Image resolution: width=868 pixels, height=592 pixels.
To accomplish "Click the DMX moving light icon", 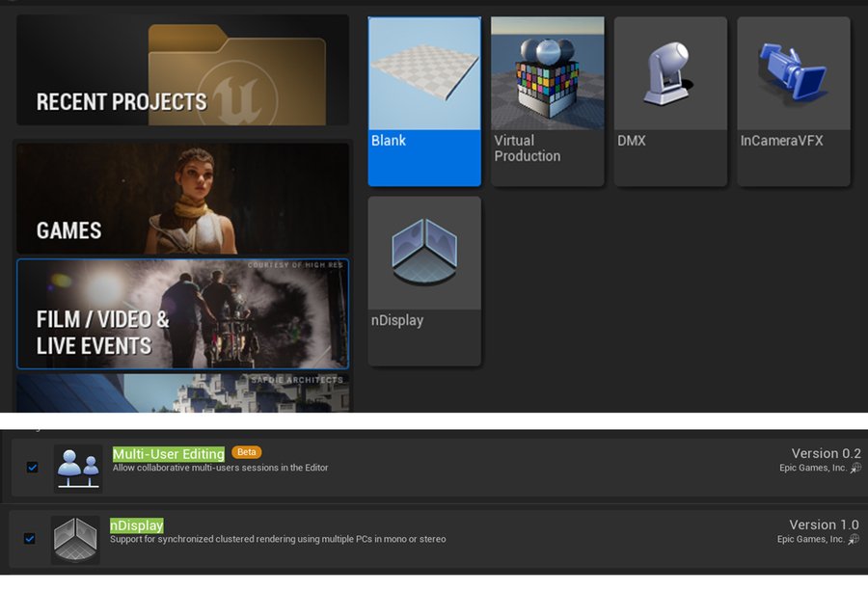I will click(x=667, y=73).
